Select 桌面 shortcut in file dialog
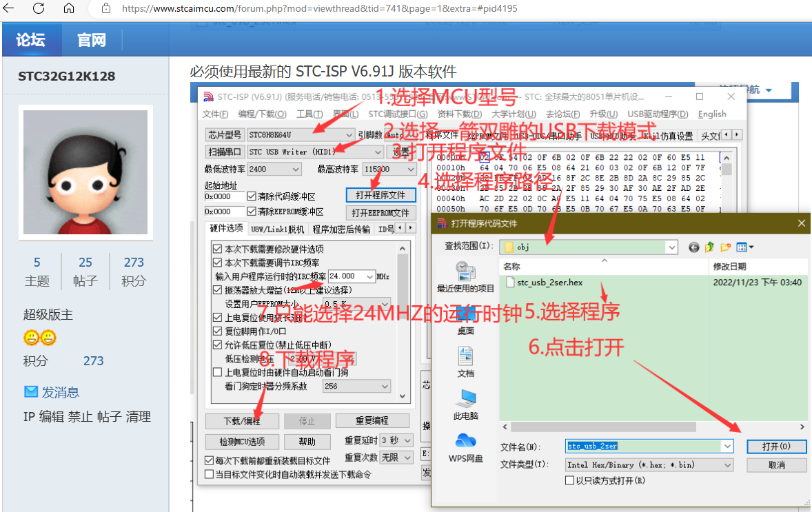This screenshot has height=512, width=812. pyautogui.click(x=465, y=320)
